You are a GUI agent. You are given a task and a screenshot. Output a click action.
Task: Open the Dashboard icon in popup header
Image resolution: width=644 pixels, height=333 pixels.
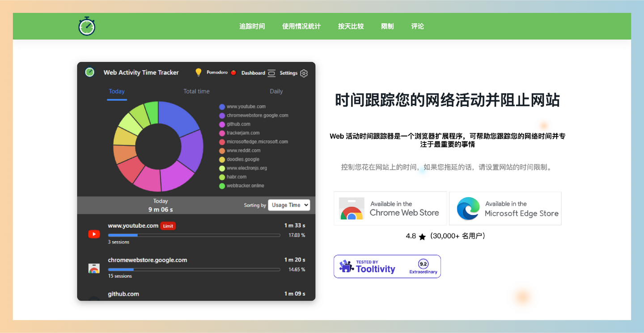click(271, 73)
